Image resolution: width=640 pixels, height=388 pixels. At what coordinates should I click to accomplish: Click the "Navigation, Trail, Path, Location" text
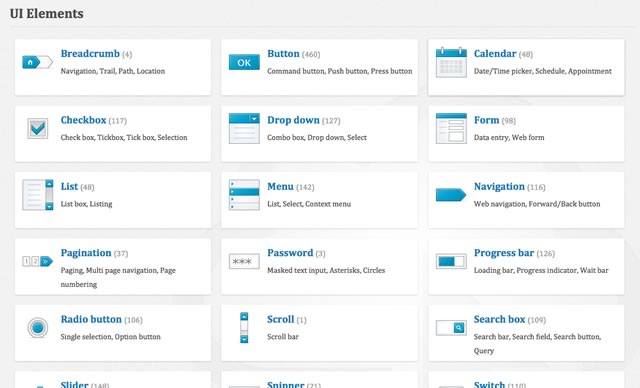tap(113, 71)
